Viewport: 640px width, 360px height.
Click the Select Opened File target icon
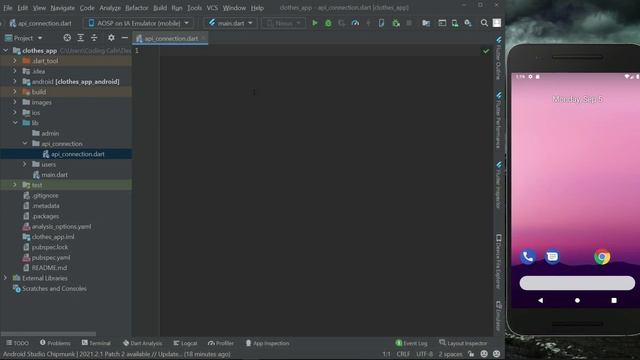pos(67,38)
